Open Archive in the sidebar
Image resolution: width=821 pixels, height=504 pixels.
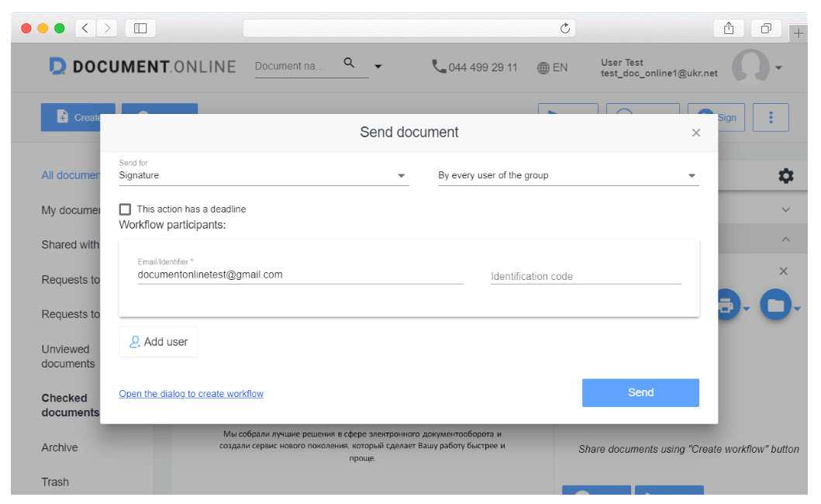pos(60,447)
